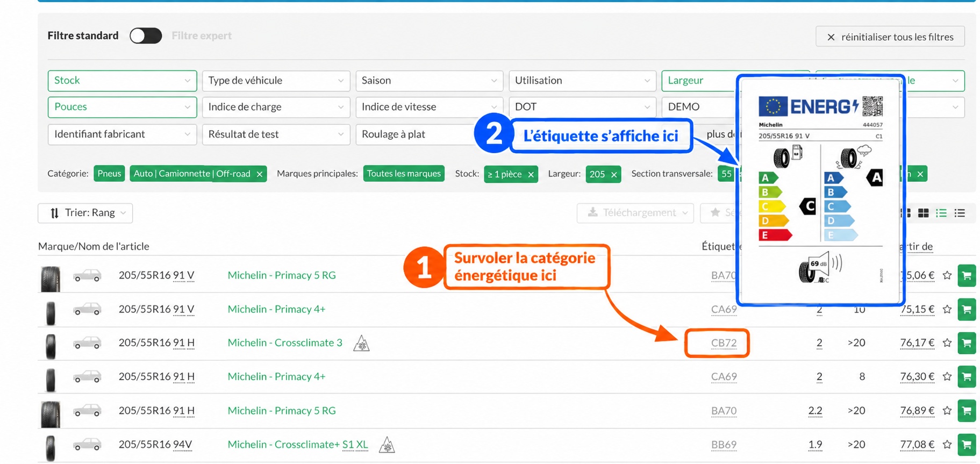Expand the DOT filter dropdown

(582, 107)
